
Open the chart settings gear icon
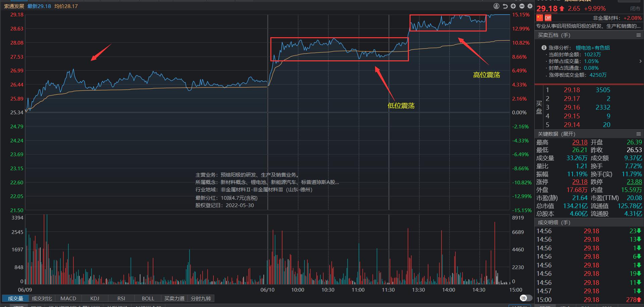[530, 6]
